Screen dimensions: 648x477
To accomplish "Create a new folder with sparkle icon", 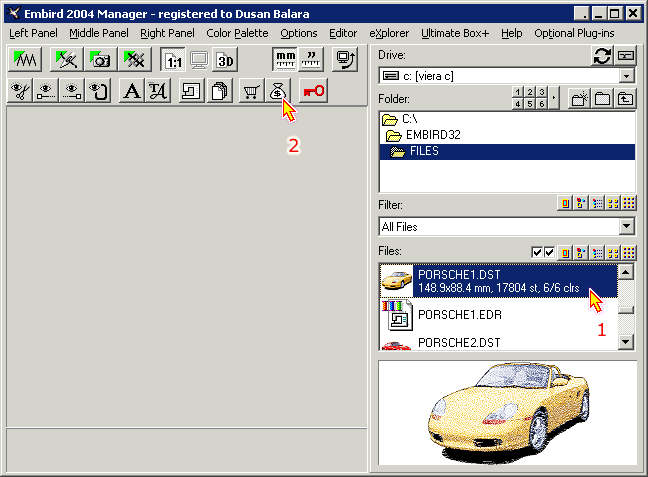I will 579,98.
